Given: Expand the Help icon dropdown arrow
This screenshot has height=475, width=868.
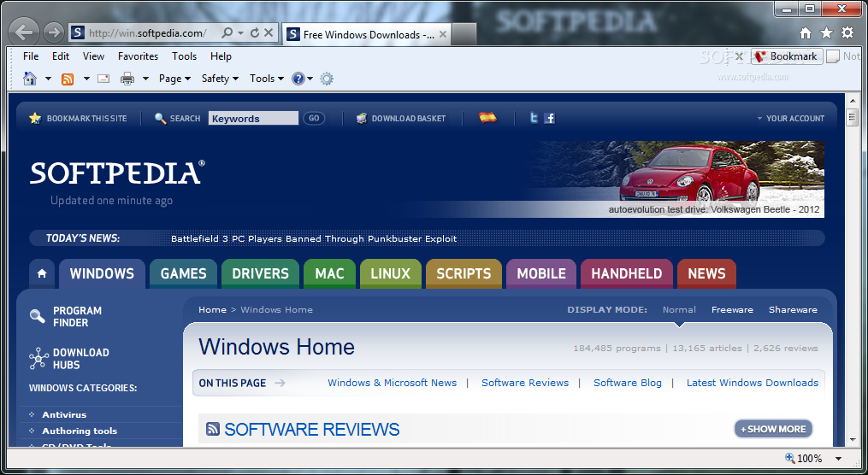Looking at the screenshot, I should (x=310, y=79).
